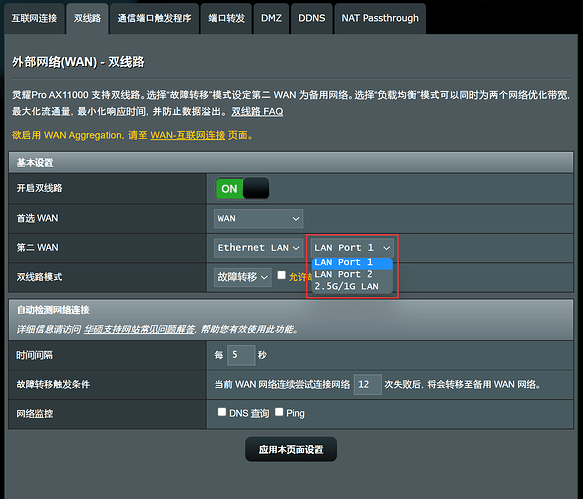Screen dimensions: 583x499
Task: Follow the WAN-互联网连接 link
Action: (187, 135)
